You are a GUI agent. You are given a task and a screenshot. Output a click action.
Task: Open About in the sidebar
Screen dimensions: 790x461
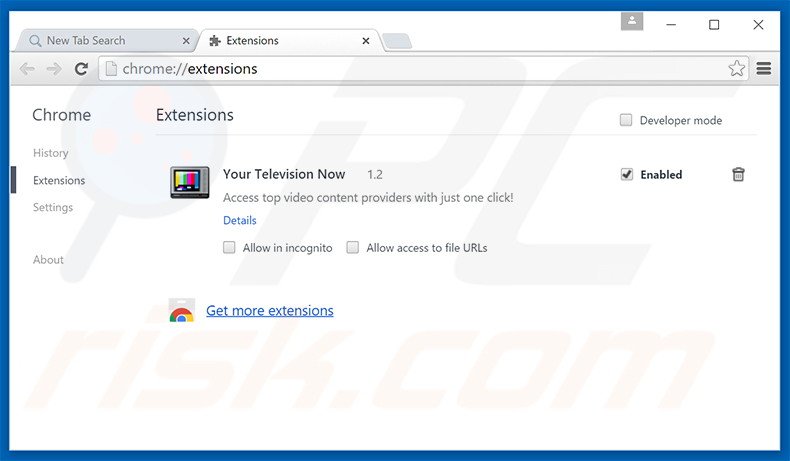coord(48,259)
